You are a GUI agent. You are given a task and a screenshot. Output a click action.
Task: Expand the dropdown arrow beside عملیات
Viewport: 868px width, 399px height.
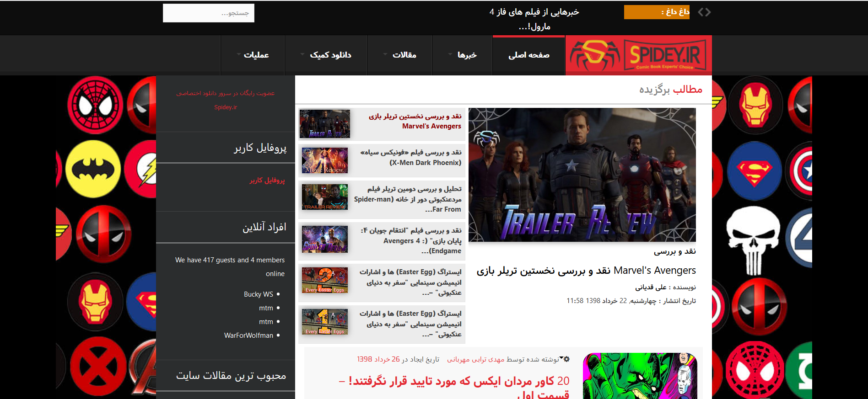tap(239, 54)
